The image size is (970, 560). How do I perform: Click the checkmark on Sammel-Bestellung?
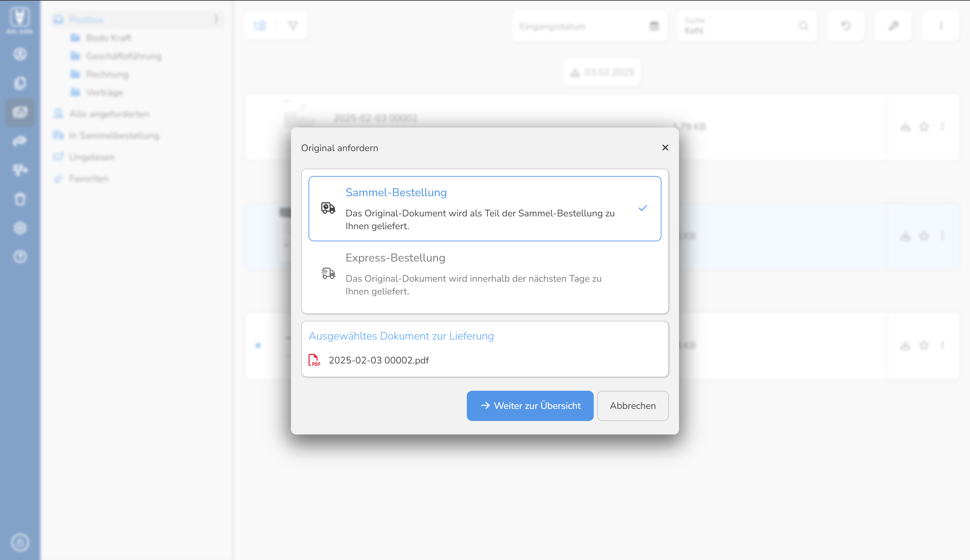pos(643,208)
